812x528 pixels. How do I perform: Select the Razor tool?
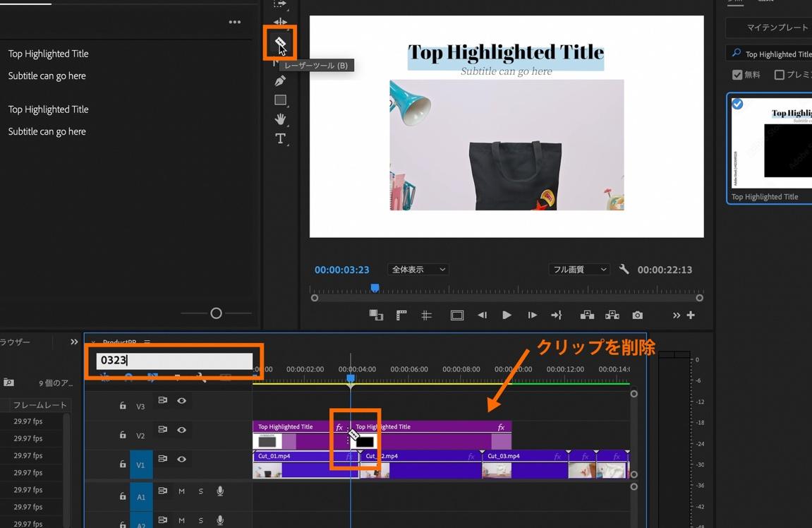point(280,42)
